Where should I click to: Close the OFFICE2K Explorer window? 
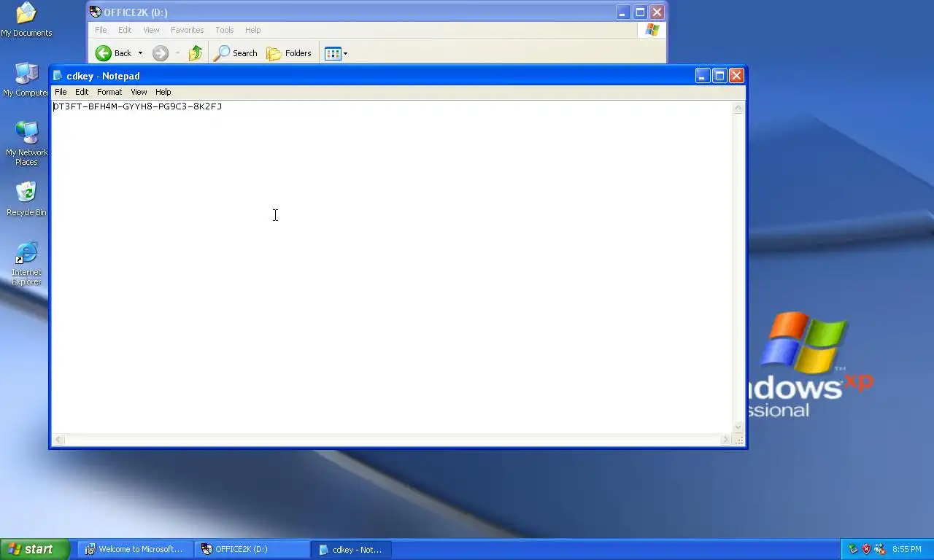pos(657,12)
